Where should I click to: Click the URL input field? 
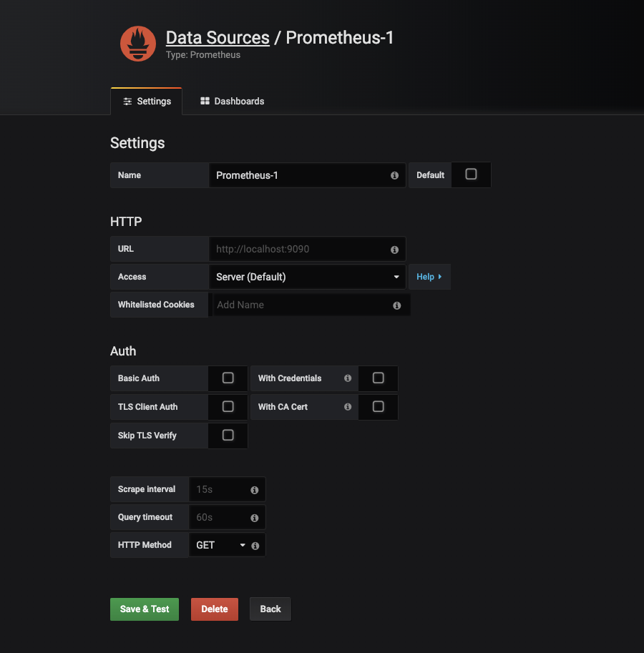coord(308,249)
